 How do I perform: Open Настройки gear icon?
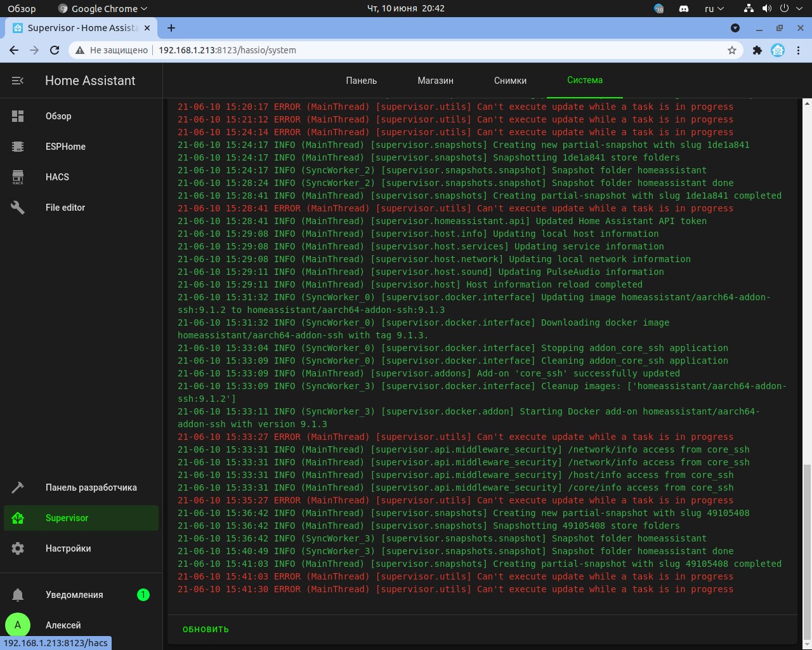click(x=18, y=548)
